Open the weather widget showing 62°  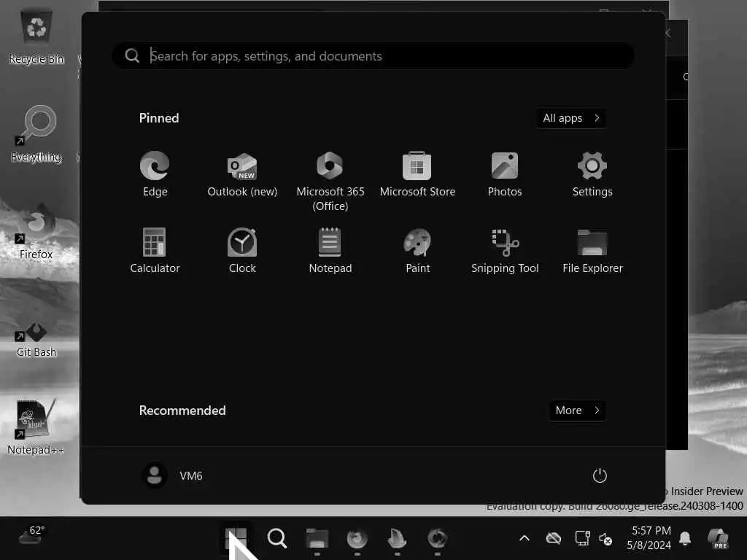(x=32, y=536)
